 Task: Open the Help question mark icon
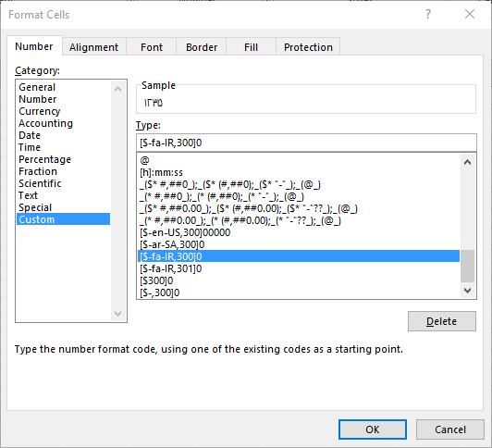pos(428,15)
